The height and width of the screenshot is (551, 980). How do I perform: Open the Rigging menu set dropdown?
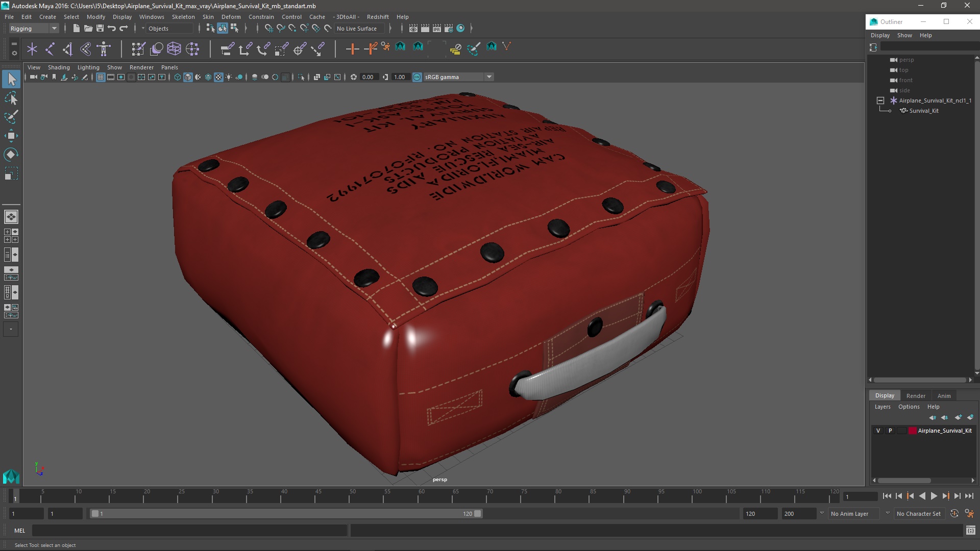tap(34, 29)
